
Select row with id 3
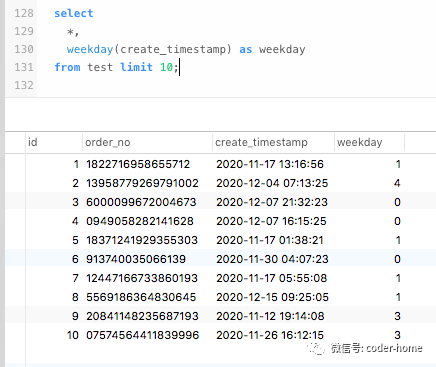point(220,202)
